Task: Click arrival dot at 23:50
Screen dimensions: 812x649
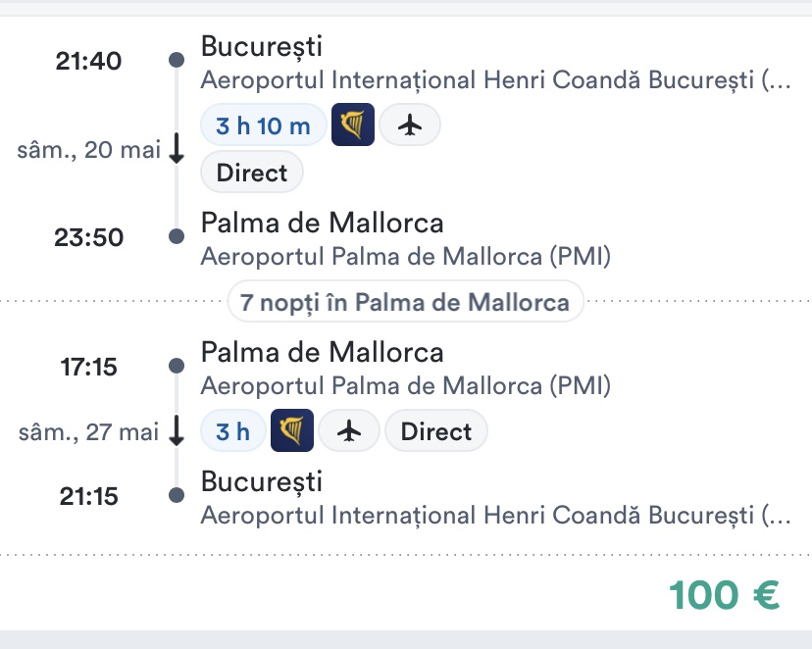Action: pyautogui.click(x=177, y=236)
